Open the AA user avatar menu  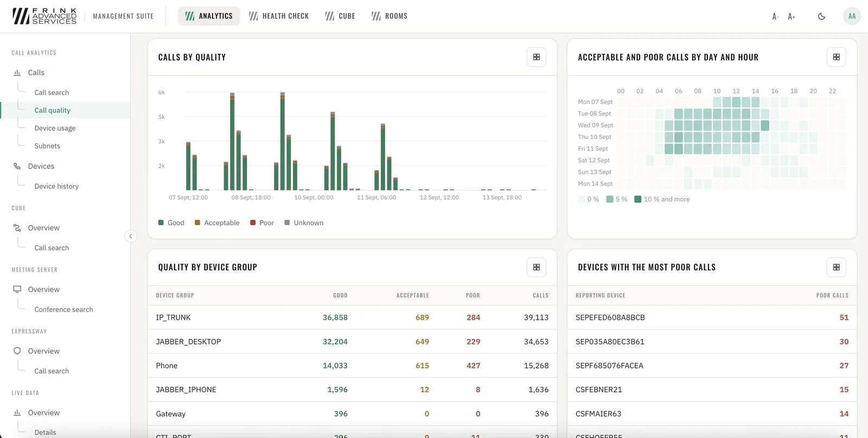pyautogui.click(x=852, y=16)
